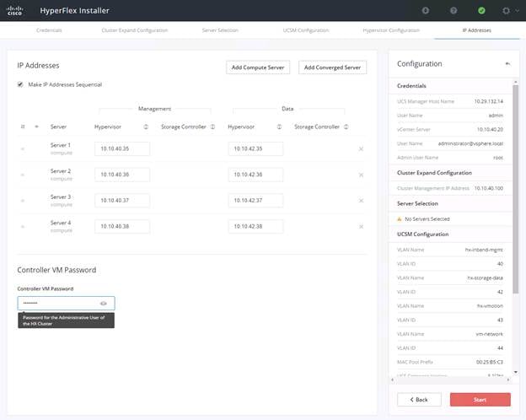Collapse the Configuration panel arrow
The image size is (526, 420).
point(507,64)
